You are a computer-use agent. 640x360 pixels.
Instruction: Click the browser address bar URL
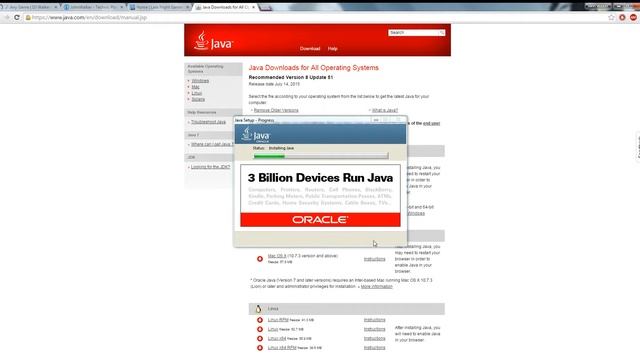pos(89,18)
